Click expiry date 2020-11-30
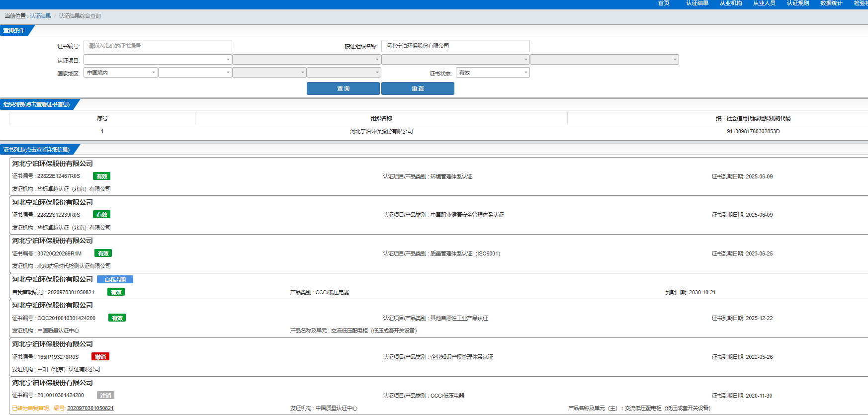This screenshot has width=868, height=415. (x=759, y=396)
